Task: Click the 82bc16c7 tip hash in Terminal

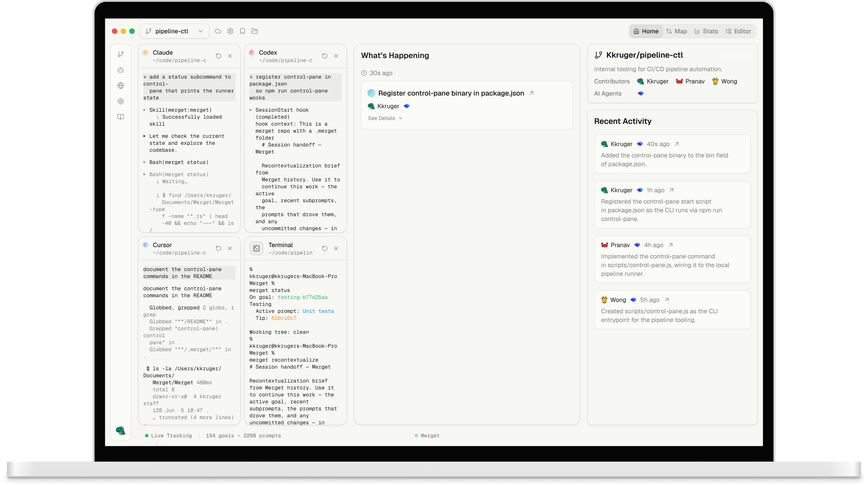Action: point(284,318)
